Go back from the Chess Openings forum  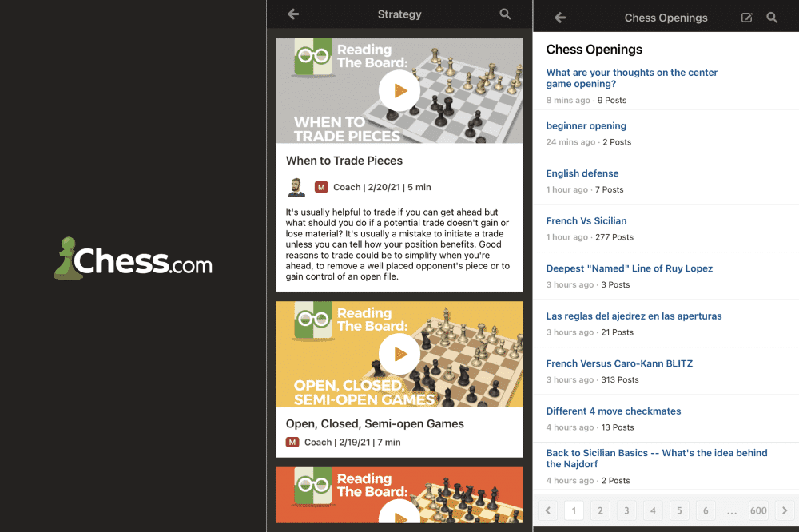[x=560, y=18]
